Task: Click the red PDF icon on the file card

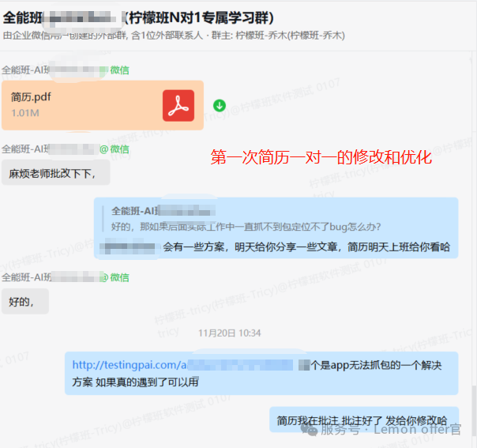Action: [178, 105]
